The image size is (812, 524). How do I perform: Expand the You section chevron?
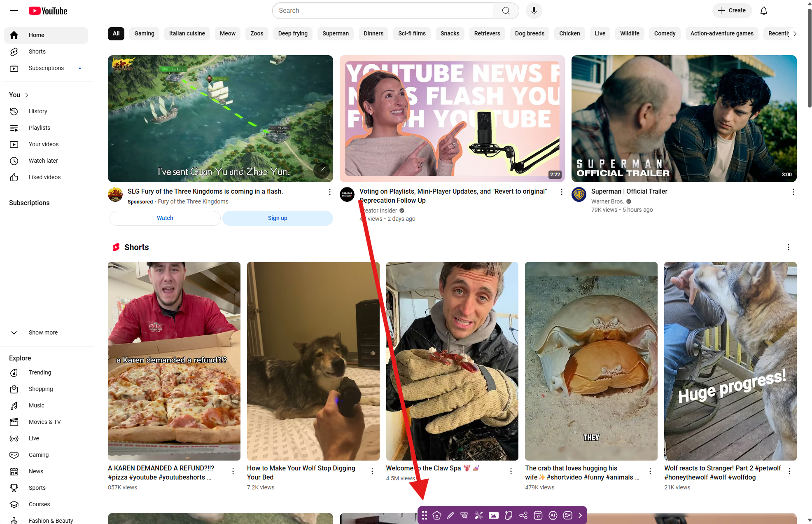[27, 95]
